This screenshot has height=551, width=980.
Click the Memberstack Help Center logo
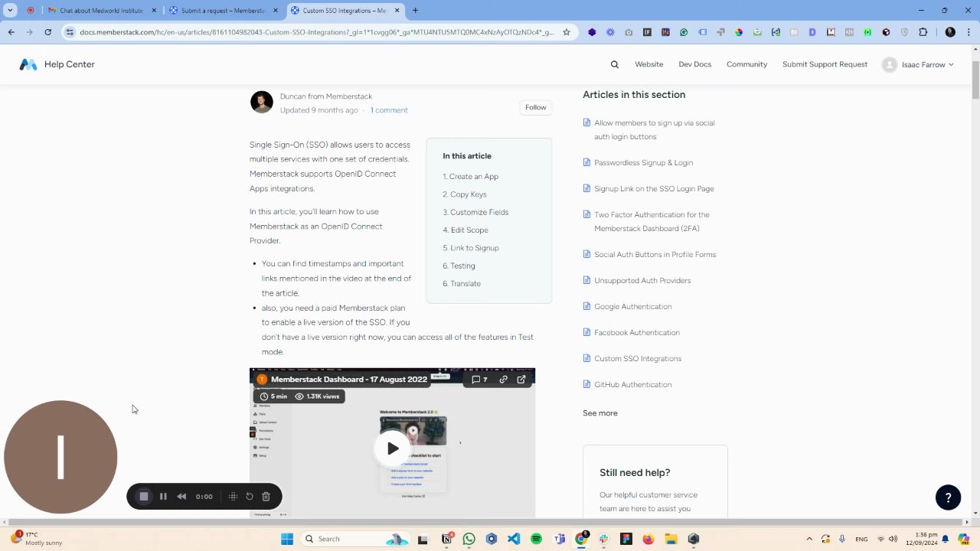[x=57, y=64]
